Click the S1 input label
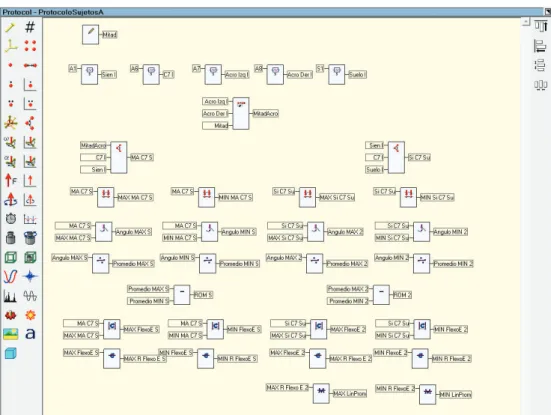The width and height of the screenshot is (551, 415). click(320, 69)
